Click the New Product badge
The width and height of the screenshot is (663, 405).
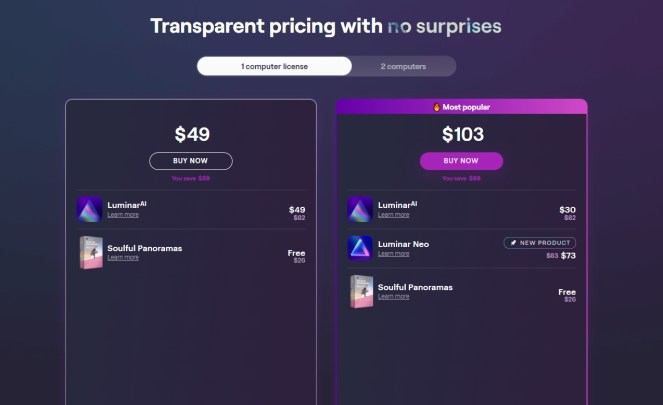tap(539, 243)
